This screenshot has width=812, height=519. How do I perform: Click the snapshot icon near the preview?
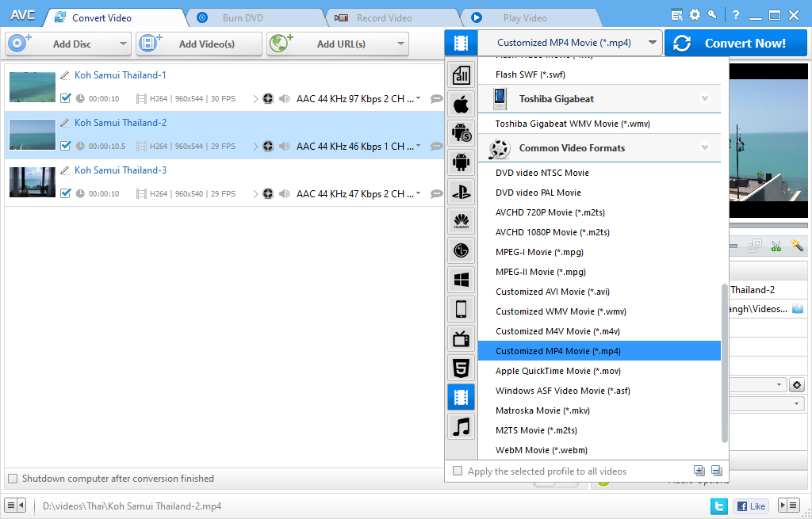point(755,246)
